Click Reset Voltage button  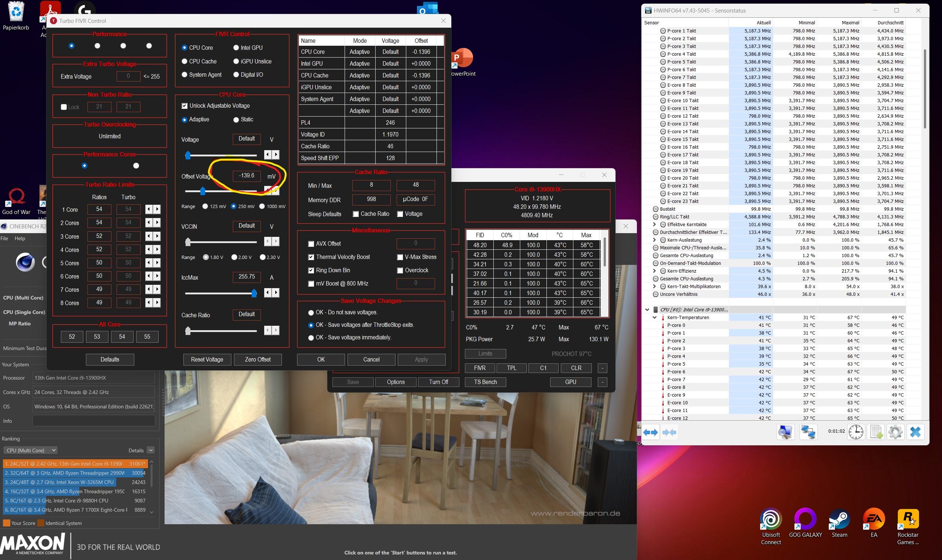click(x=207, y=360)
